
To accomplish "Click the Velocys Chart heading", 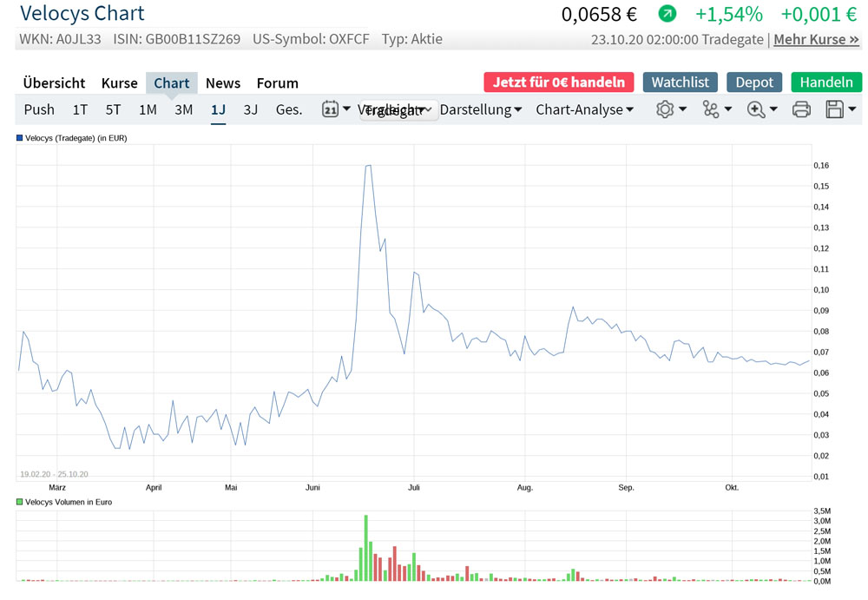I will [82, 13].
